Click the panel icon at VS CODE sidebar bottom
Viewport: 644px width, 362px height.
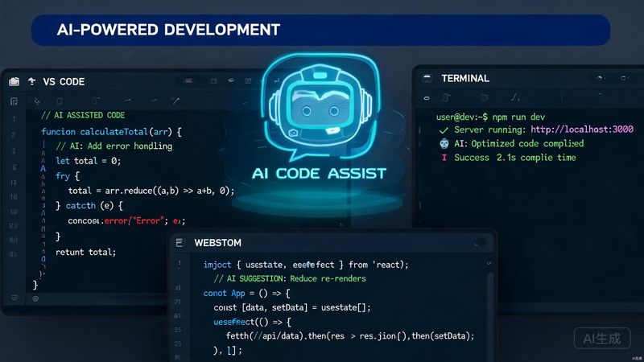click(x=14, y=298)
